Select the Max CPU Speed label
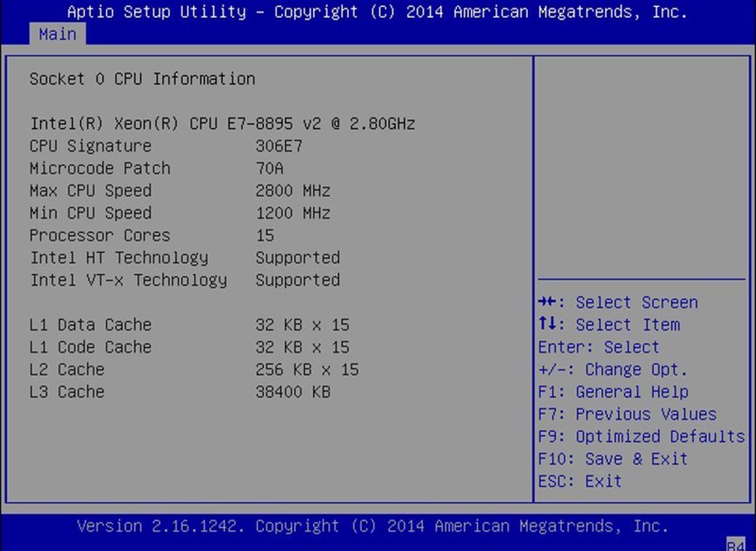The width and height of the screenshot is (756, 551). [x=91, y=191]
